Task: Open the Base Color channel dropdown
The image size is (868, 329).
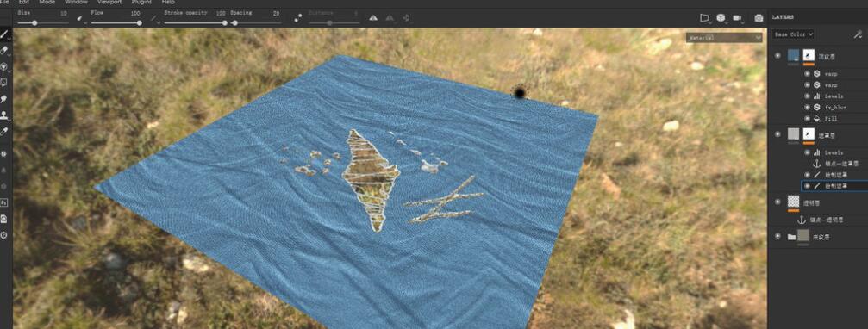Action: tap(793, 34)
